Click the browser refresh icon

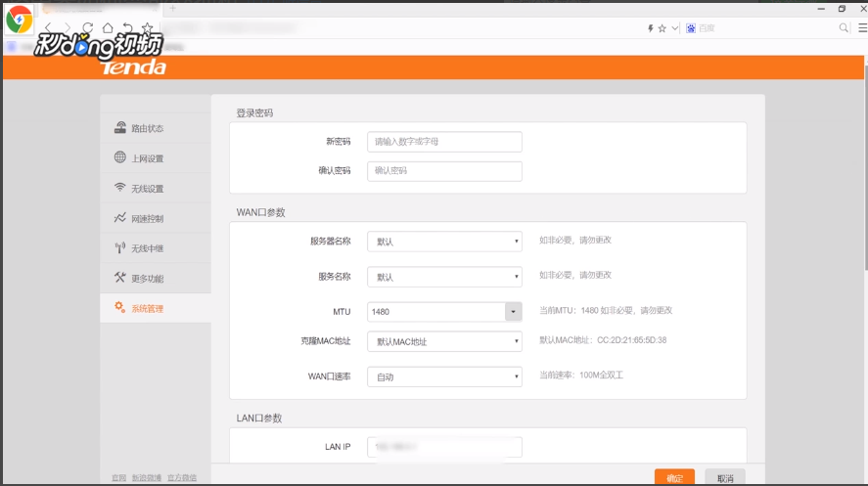tap(88, 28)
